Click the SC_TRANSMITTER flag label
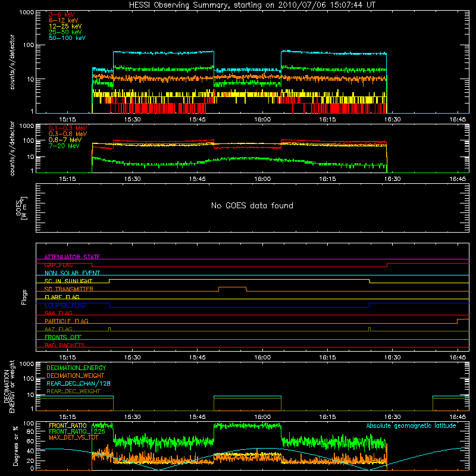This screenshot has height=476, width=476. click(69, 289)
